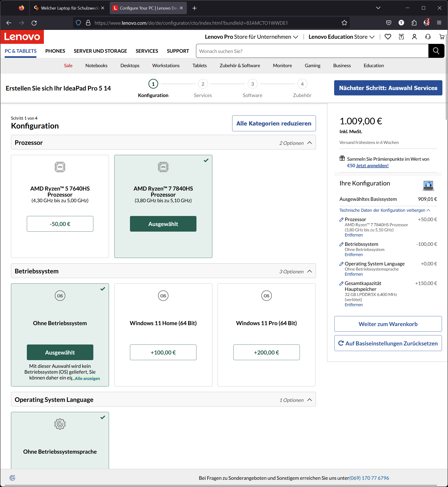Viewport: 448px width, 487px height.
Task: Open Lenovo Education Store dropdown
Action: pos(341,37)
